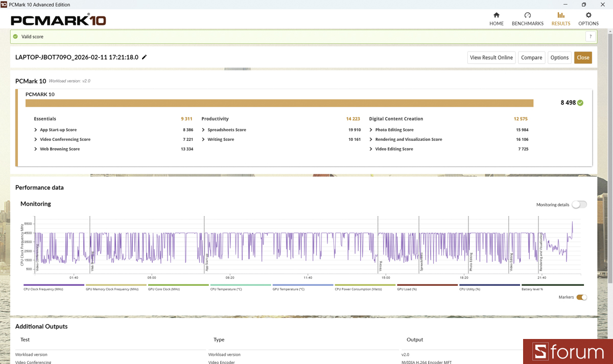613x364 pixels.
Task: Close the result with the orange Close button
Action: coord(583,58)
